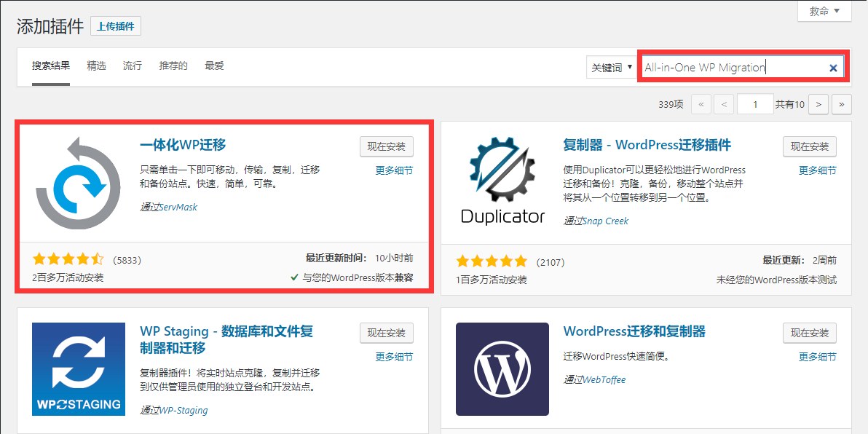The height and width of the screenshot is (434, 868).
Task: Click the star rating for 一体化WP迁移
Action: tap(68, 259)
